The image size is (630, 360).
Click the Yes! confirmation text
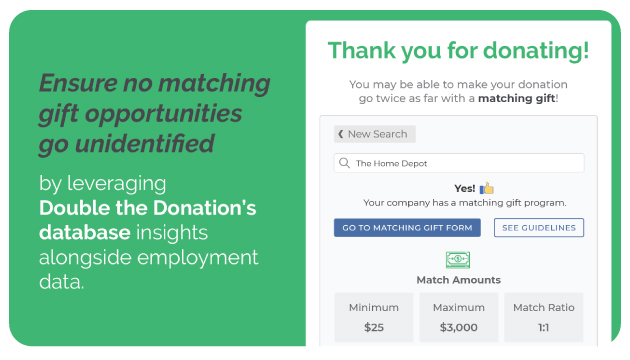pyautogui.click(x=464, y=188)
